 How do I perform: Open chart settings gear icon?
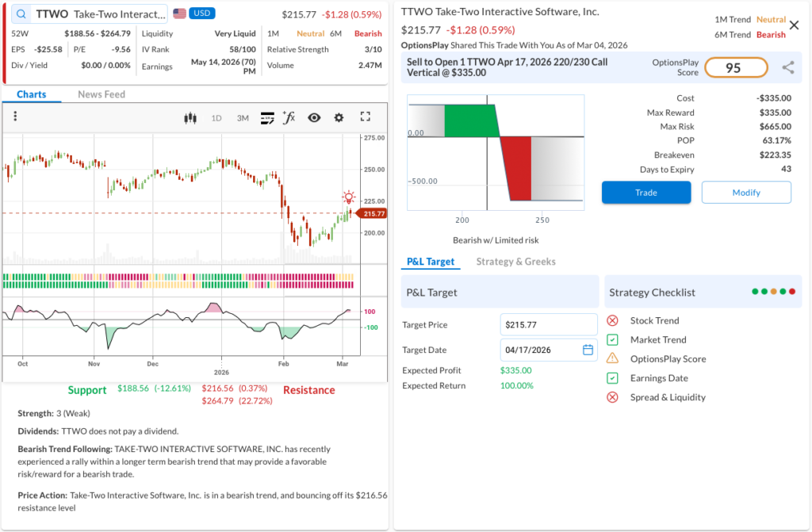click(339, 117)
